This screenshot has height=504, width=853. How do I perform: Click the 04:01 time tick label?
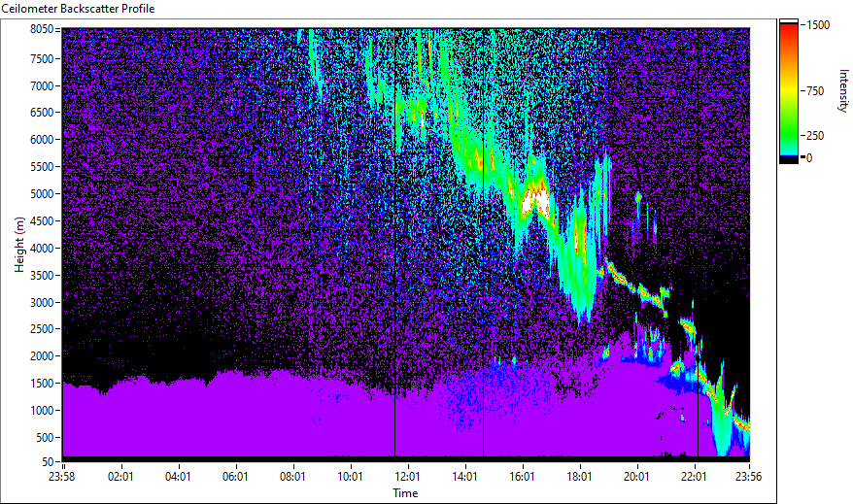coord(178,477)
